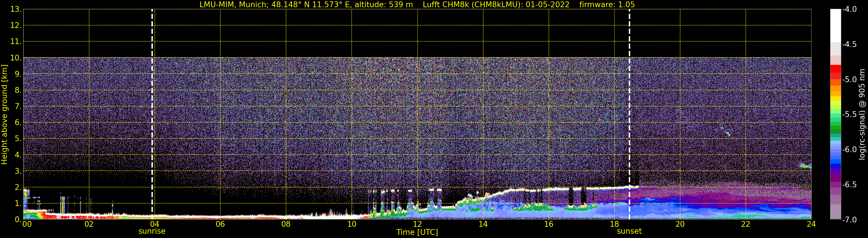Screen dimensions: 868x238
Task: Click the '16' tick on the time axis
Action: point(548,224)
